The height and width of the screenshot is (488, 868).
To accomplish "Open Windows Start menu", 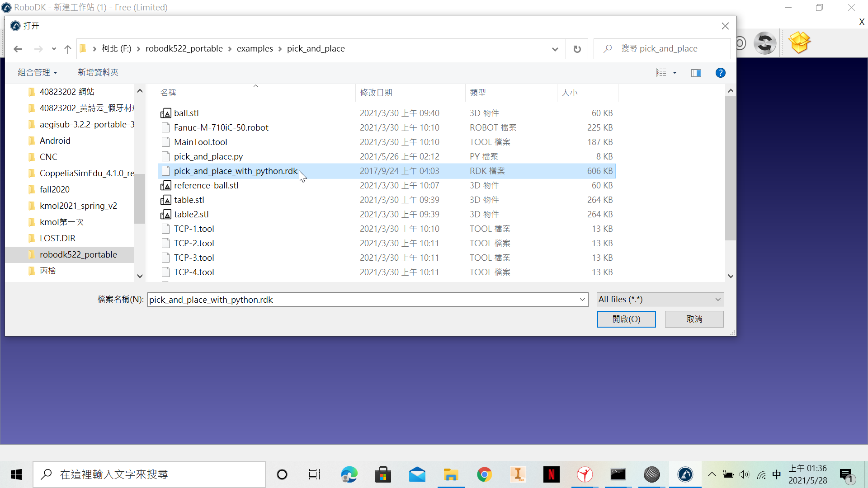I will click(16, 474).
